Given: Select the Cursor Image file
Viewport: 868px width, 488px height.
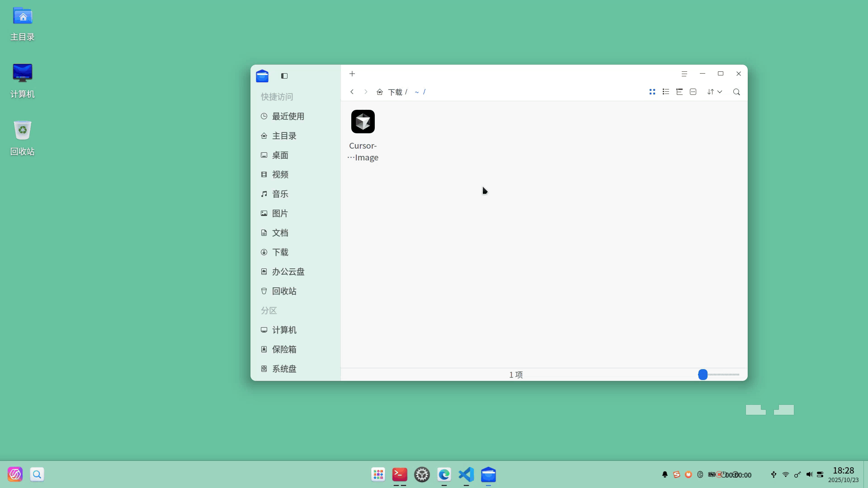Looking at the screenshot, I should [x=363, y=135].
